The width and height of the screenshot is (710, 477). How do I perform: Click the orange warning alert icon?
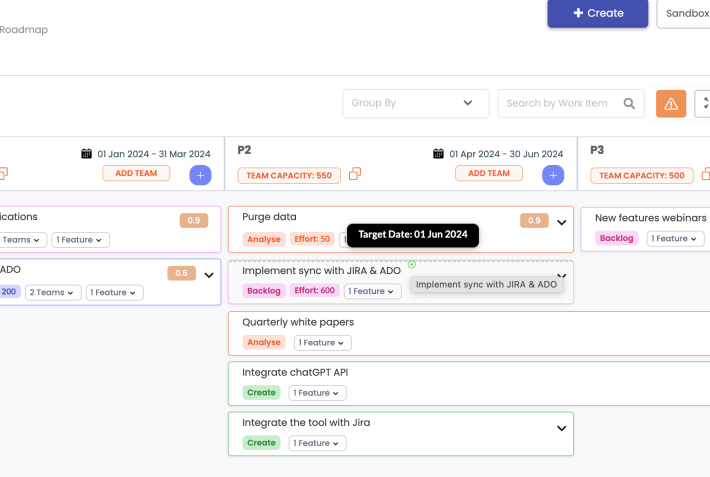click(671, 104)
